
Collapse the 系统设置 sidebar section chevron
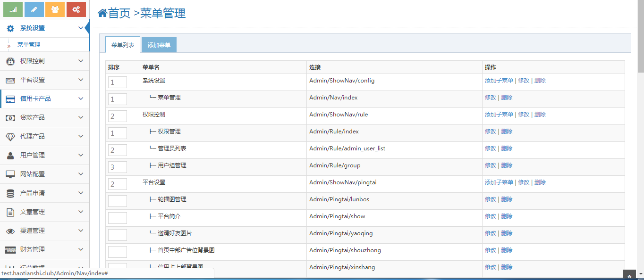tap(81, 28)
